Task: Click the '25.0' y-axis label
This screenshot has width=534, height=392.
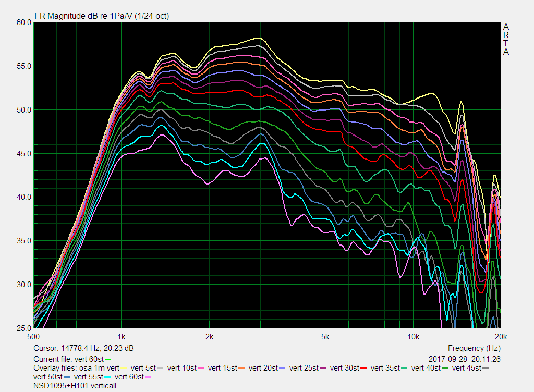Action: click(24, 328)
